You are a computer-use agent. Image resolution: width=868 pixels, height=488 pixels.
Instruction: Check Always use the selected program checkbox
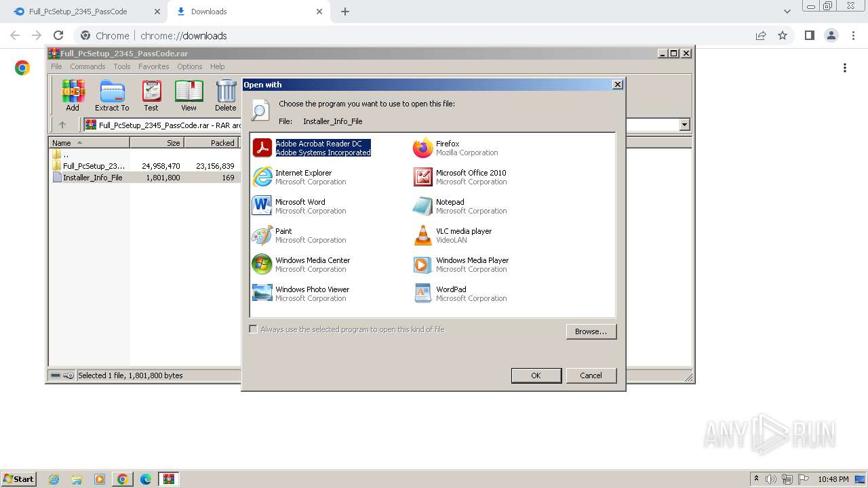[254, 329]
